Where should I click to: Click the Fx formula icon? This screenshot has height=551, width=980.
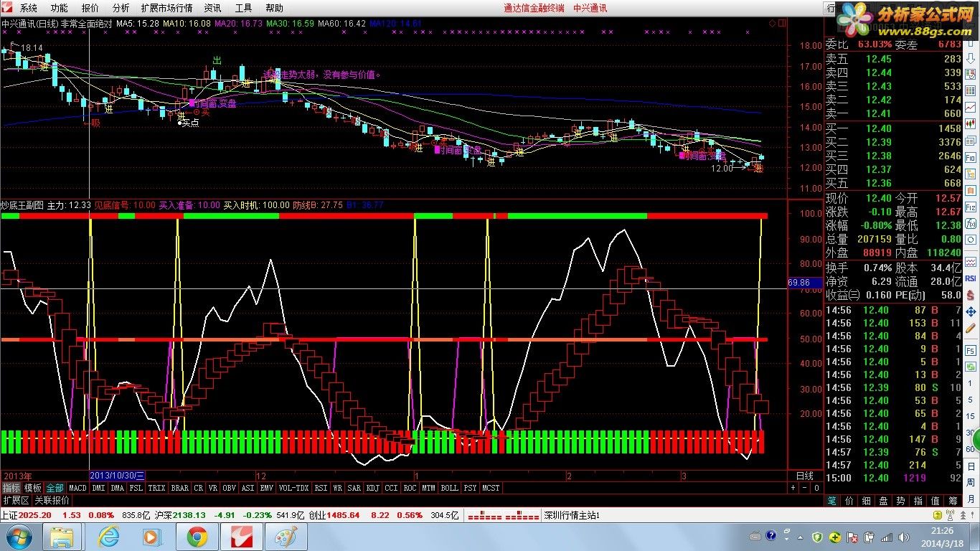tap(971, 223)
